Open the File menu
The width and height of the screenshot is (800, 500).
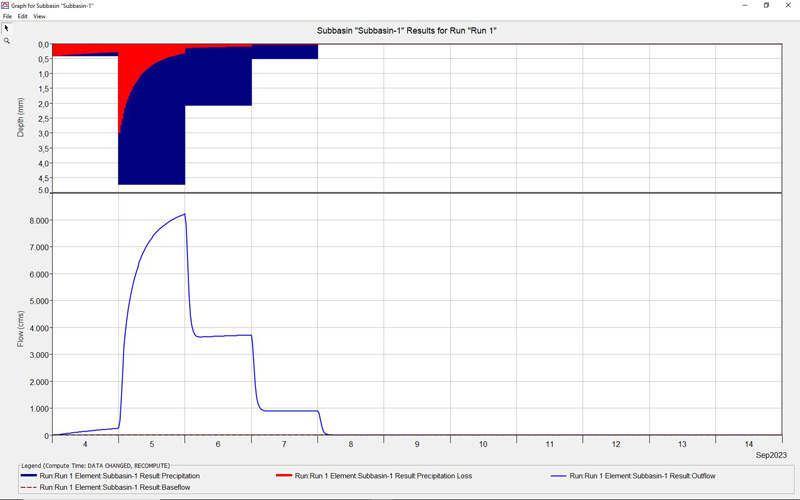[8, 17]
